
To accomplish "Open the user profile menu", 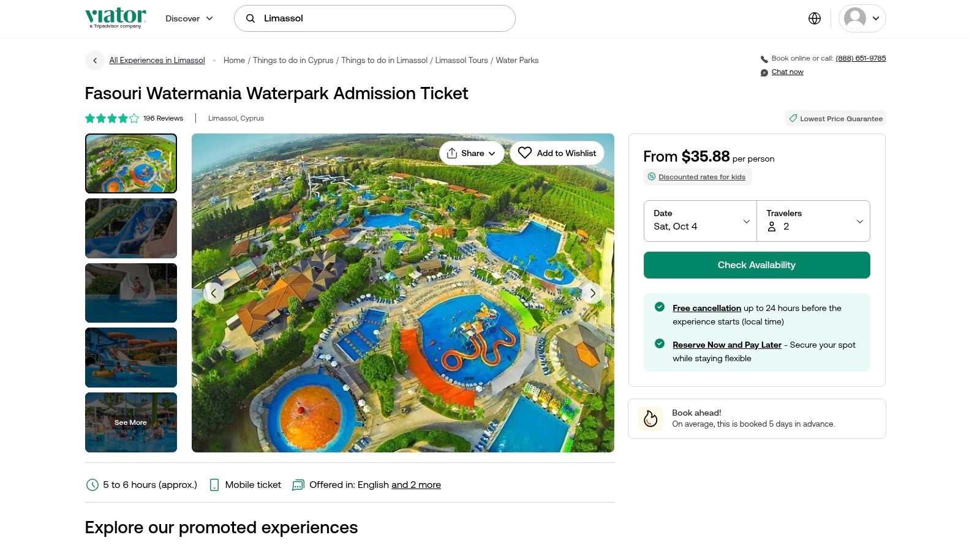I will [862, 18].
